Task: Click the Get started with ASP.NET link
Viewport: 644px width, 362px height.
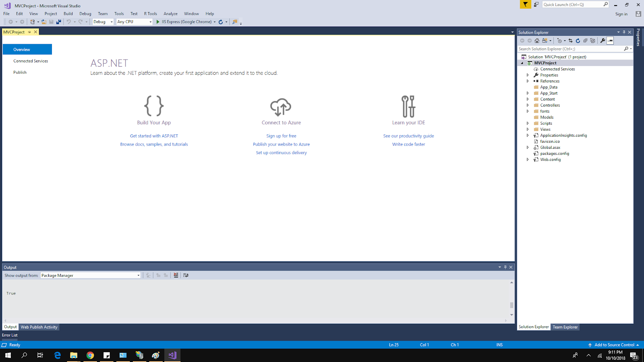Action: (154, 136)
